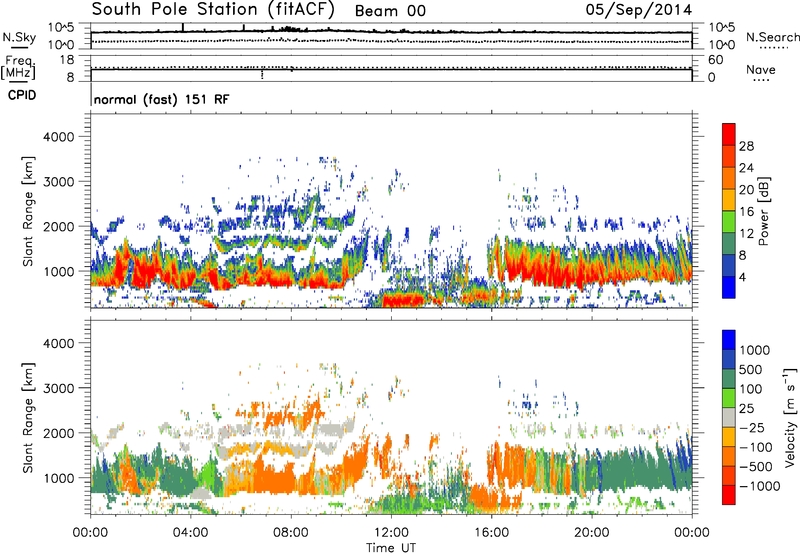Click the '12:00' time axis label
Viewport: 800px width, 554px height.
tap(391, 533)
